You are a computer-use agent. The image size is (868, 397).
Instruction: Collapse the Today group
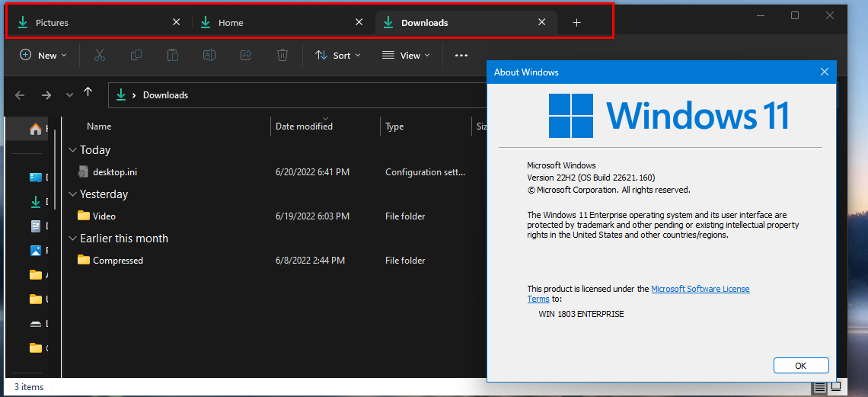(x=72, y=150)
